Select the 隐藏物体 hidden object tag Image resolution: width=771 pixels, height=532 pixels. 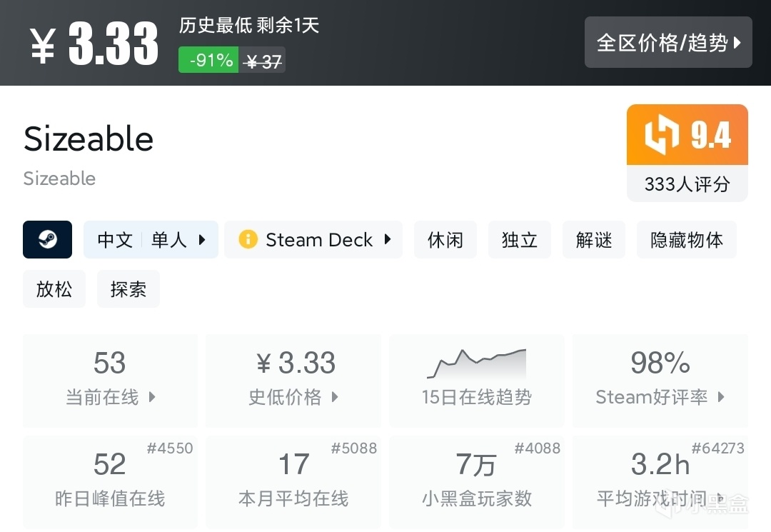coord(686,239)
